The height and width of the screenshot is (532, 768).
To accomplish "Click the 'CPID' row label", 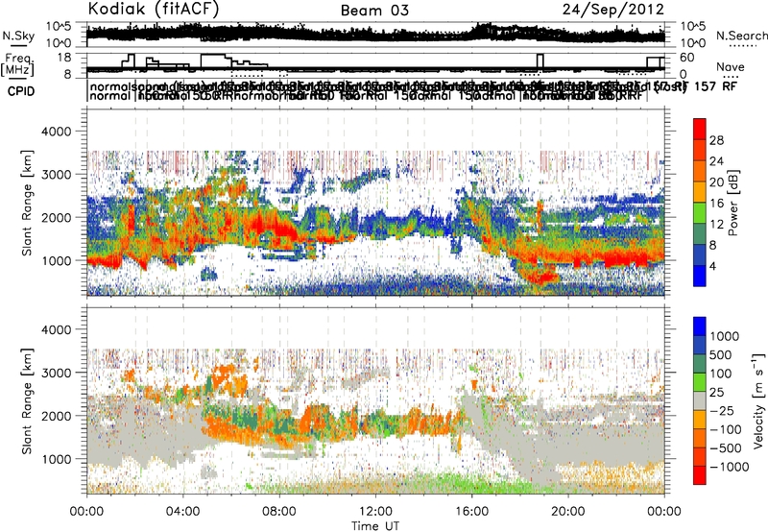I will pos(21,91).
